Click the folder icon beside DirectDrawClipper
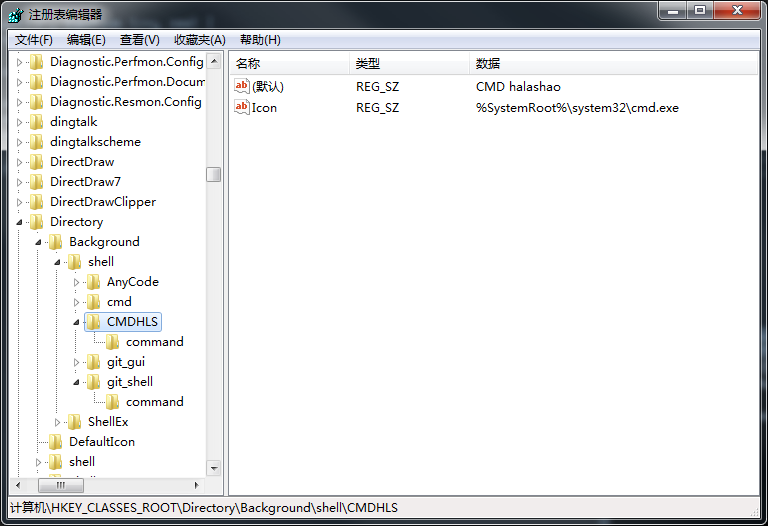768x526 pixels. [x=37, y=202]
